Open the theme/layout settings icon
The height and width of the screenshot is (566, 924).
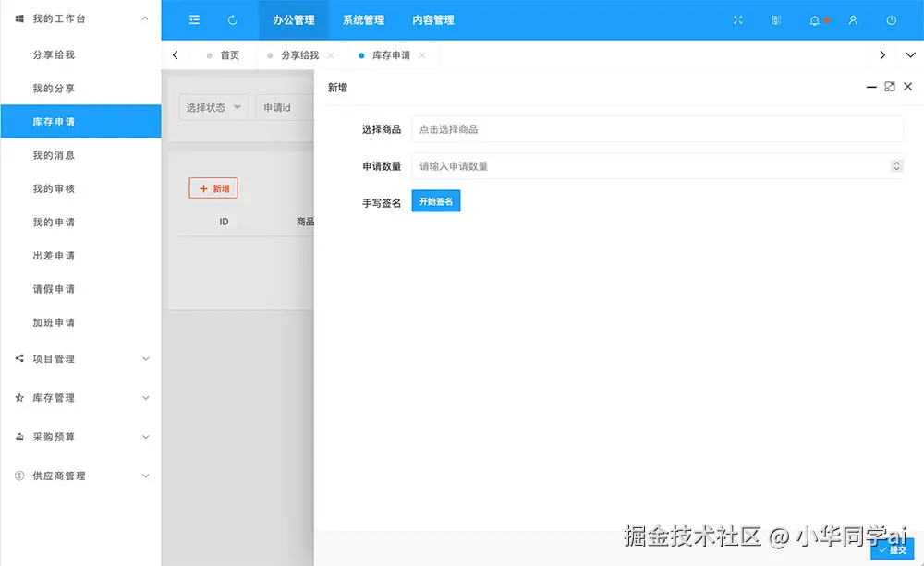coord(776,20)
